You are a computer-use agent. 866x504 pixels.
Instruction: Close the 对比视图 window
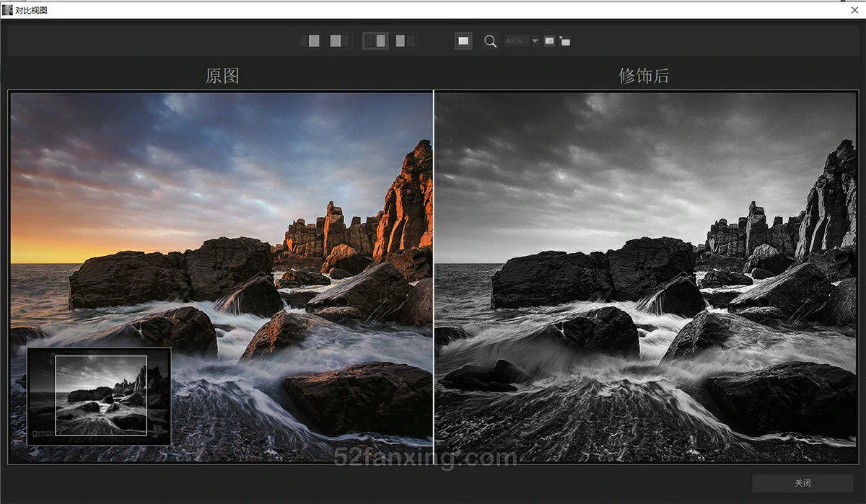pyautogui.click(x=854, y=9)
